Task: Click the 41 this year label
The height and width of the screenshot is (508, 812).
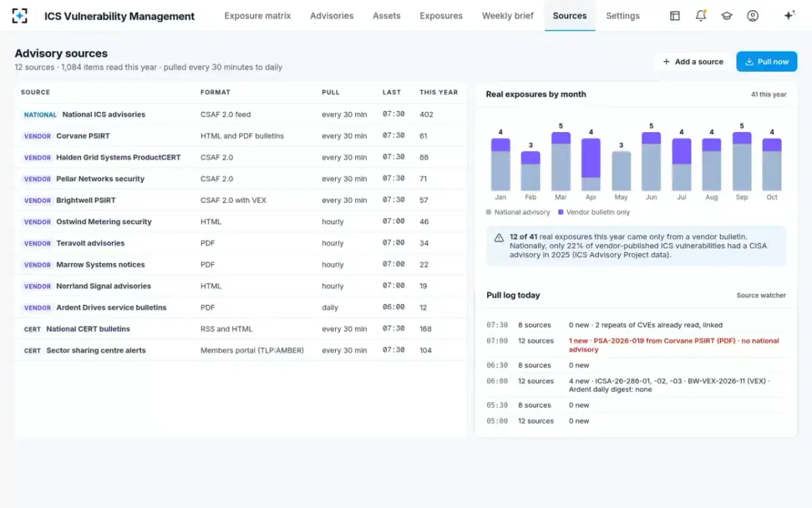Action: pyautogui.click(x=769, y=95)
